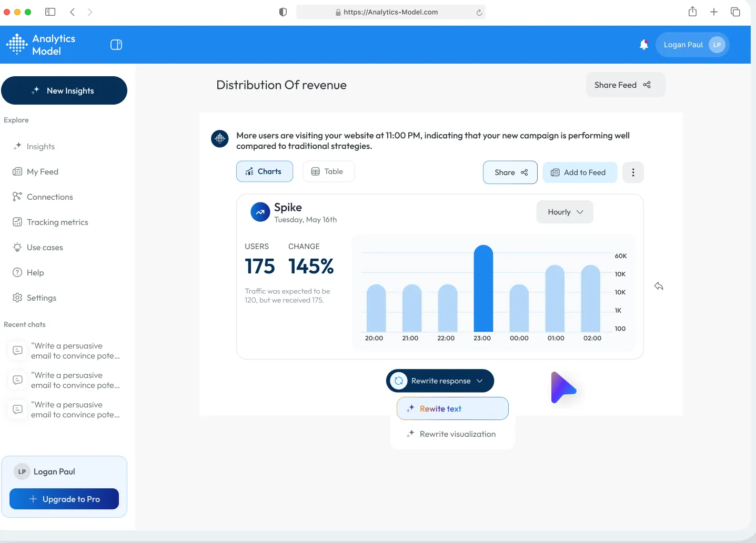Switch to the Table tab

pyautogui.click(x=328, y=171)
